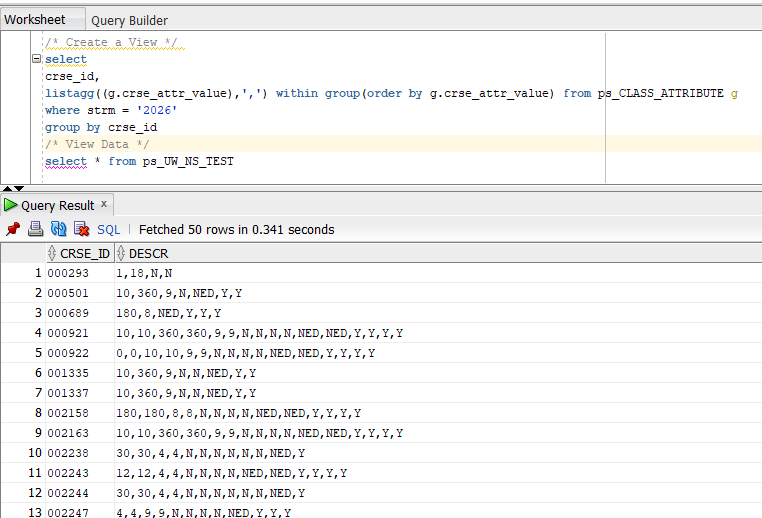The height and width of the screenshot is (518, 762).
Task: Place cursor in the '2026' string literal
Action: point(157,110)
